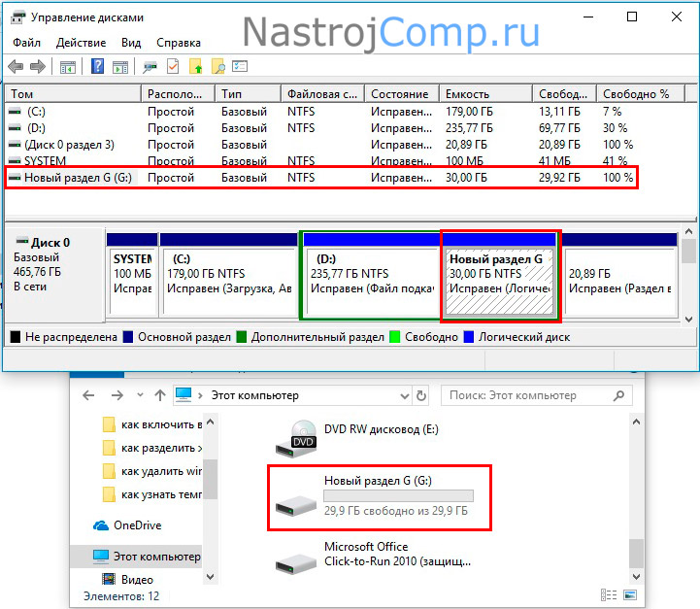700x609 pixels.
Task: Click the yellow sheet with magnifier icon
Action: click(x=218, y=66)
